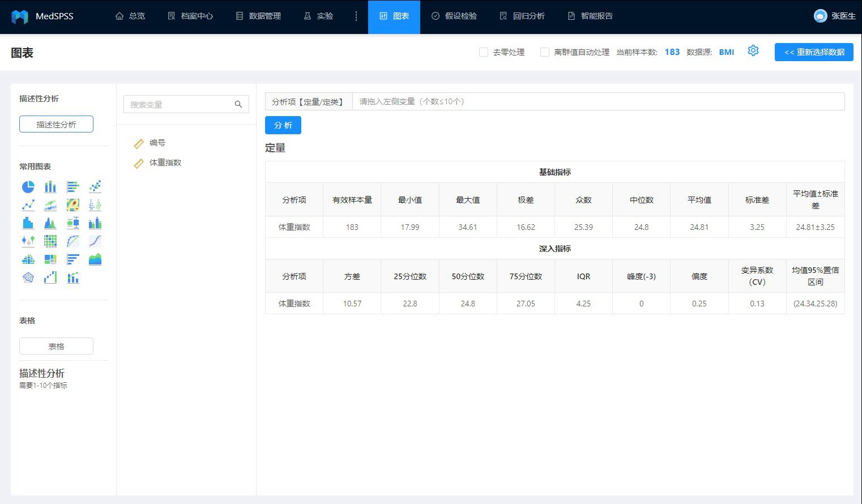Enable the 去零处理 checkbox
Image resolution: width=862 pixels, height=504 pixels.
click(484, 52)
